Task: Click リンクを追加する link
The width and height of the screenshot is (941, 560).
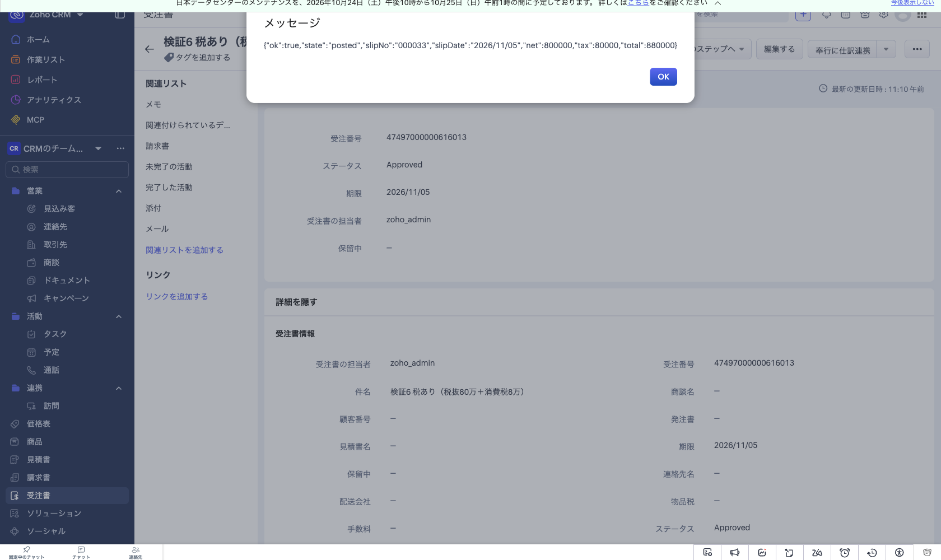Action: [x=177, y=297]
